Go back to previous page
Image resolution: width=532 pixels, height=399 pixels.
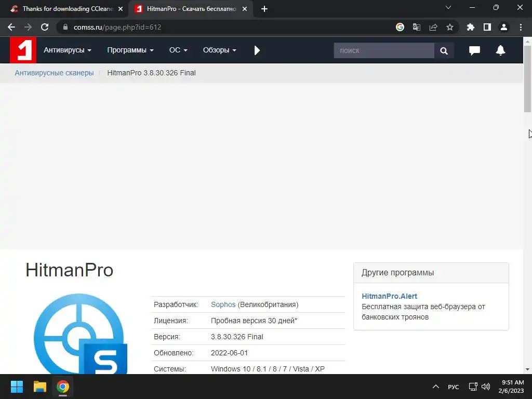coord(11,27)
